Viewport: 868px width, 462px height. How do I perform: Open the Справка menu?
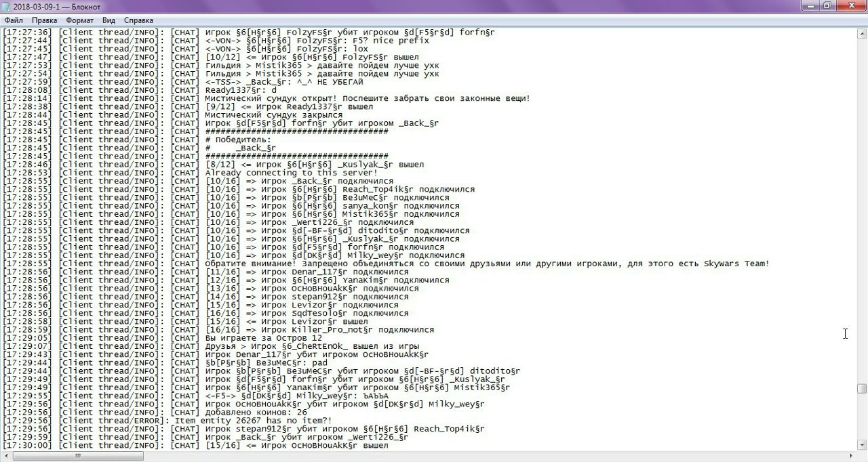tap(138, 20)
